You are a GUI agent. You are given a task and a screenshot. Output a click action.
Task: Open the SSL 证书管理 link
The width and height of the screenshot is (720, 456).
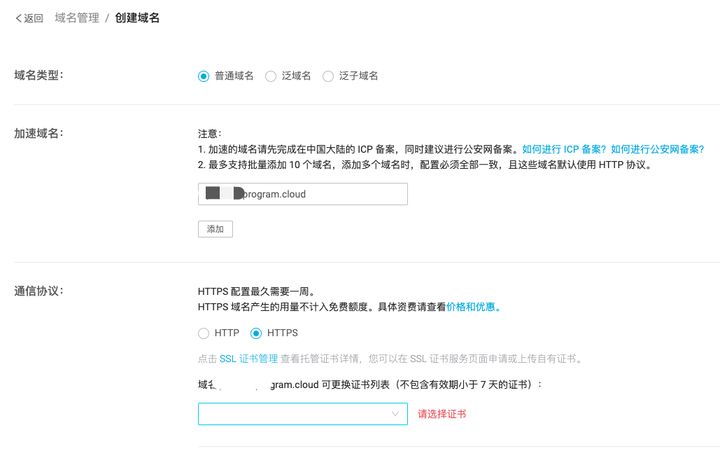click(248, 359)
